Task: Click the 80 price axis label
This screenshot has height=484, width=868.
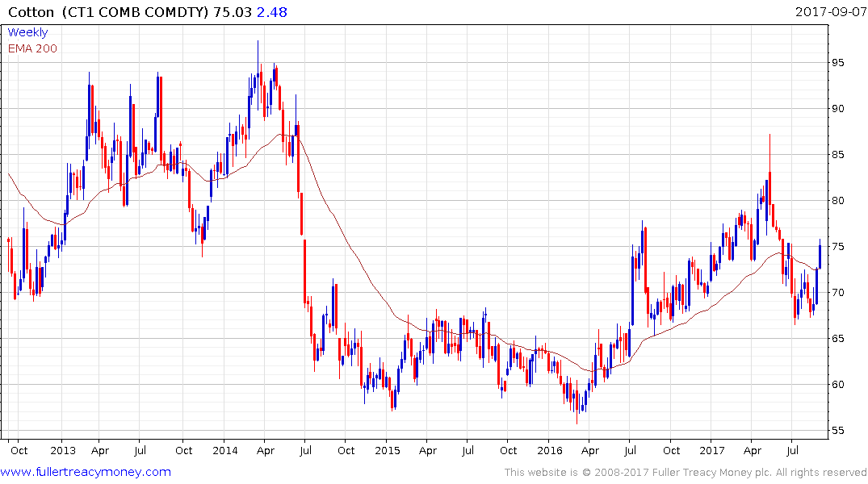Action: coord(838,200)
